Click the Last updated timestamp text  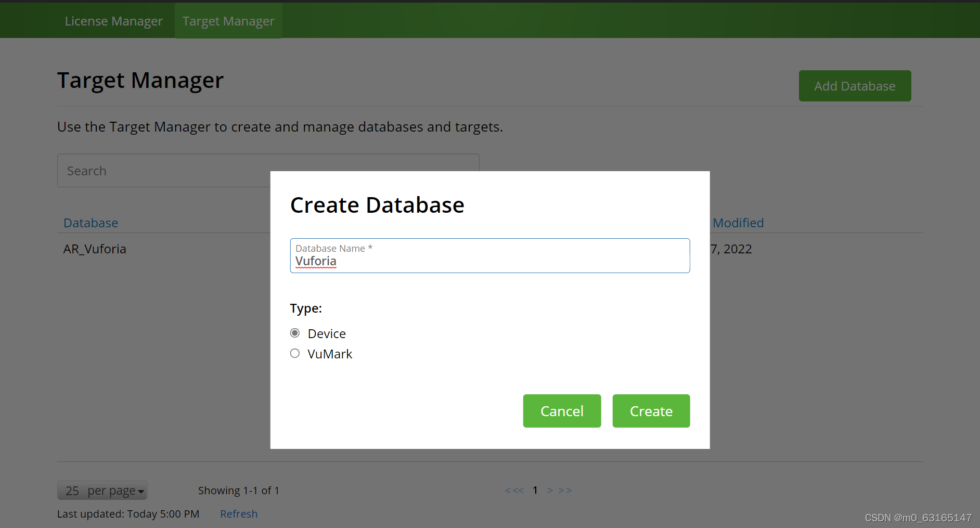point(128,514)
